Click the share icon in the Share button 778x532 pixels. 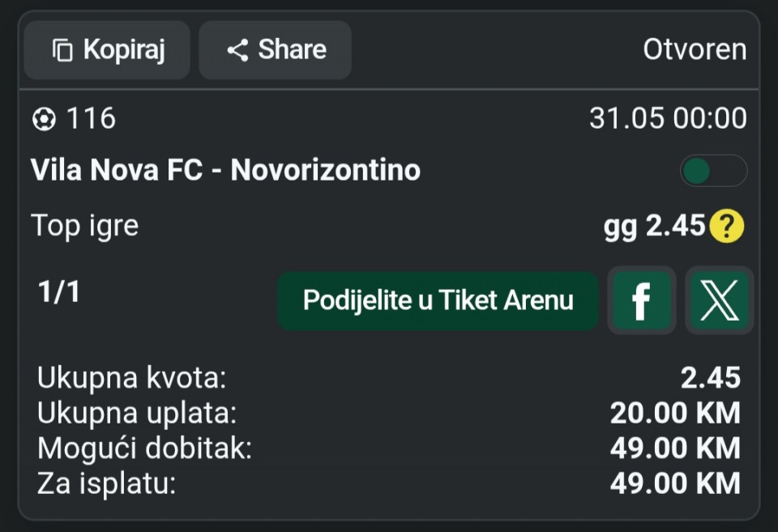click(237, 50)
